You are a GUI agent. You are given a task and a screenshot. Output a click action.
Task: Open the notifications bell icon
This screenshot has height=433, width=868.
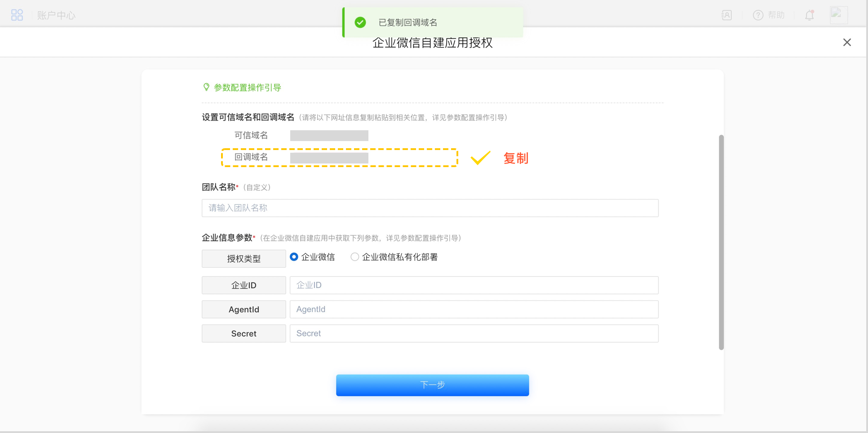[810, 15]
